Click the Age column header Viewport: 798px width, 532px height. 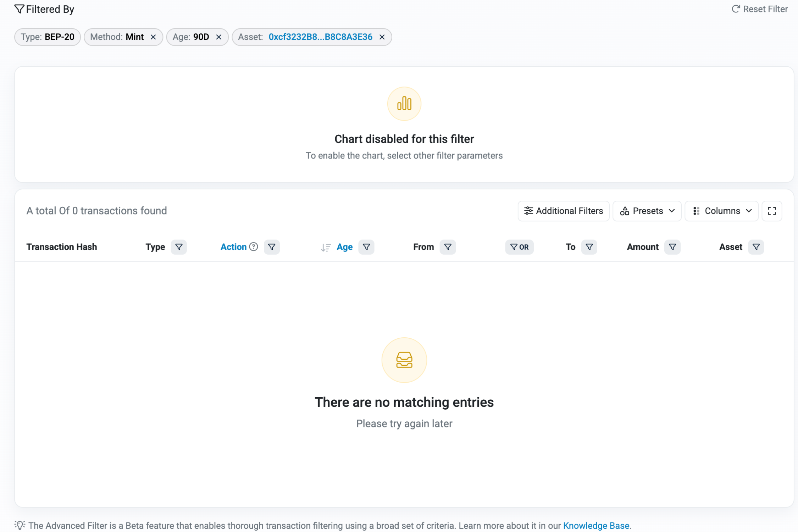pos(344,247)
